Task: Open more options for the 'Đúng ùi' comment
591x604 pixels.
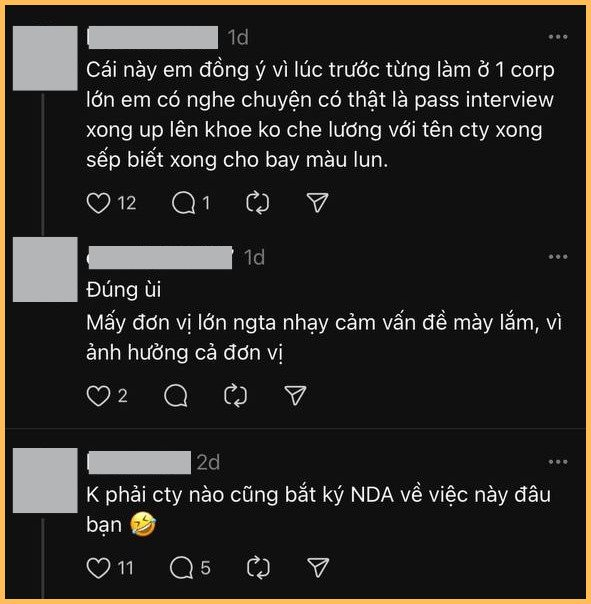Action: [x=558, y=257]
